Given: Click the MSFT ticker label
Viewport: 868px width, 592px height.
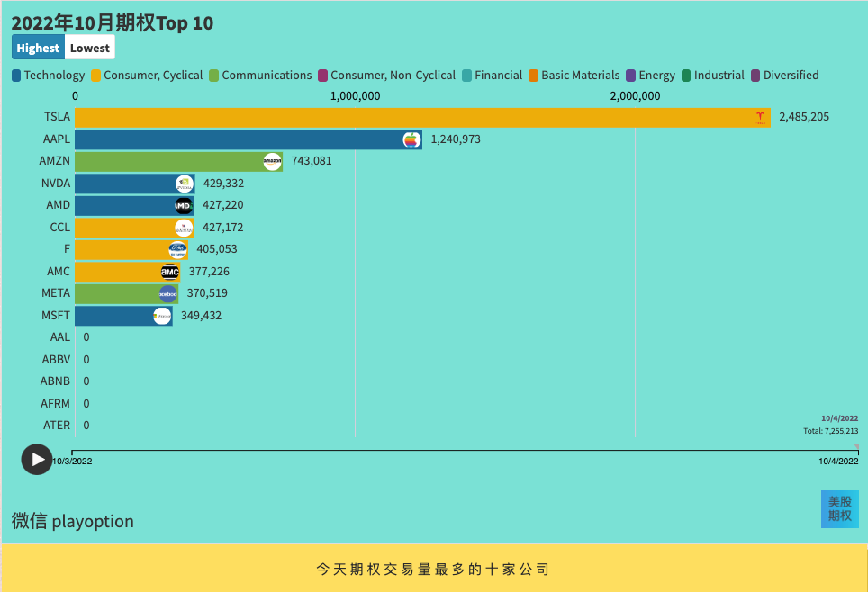Looking at the screenshot, I should click(x=56, y=316).
